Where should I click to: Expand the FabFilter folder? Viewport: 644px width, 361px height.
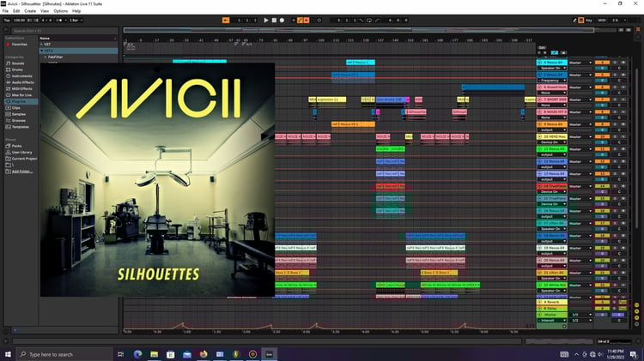click(x=46, y=57)
